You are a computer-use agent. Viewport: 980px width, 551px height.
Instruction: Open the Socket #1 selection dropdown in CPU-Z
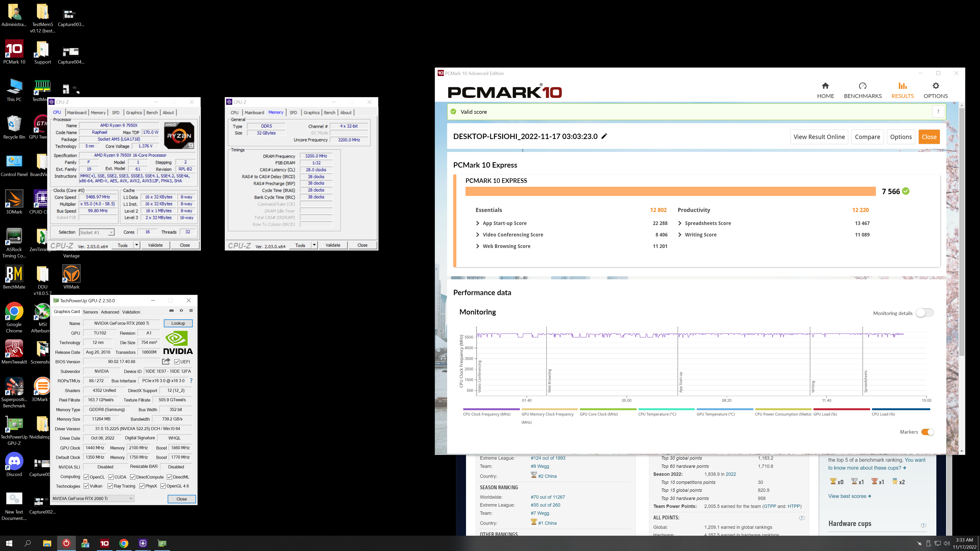97,232
